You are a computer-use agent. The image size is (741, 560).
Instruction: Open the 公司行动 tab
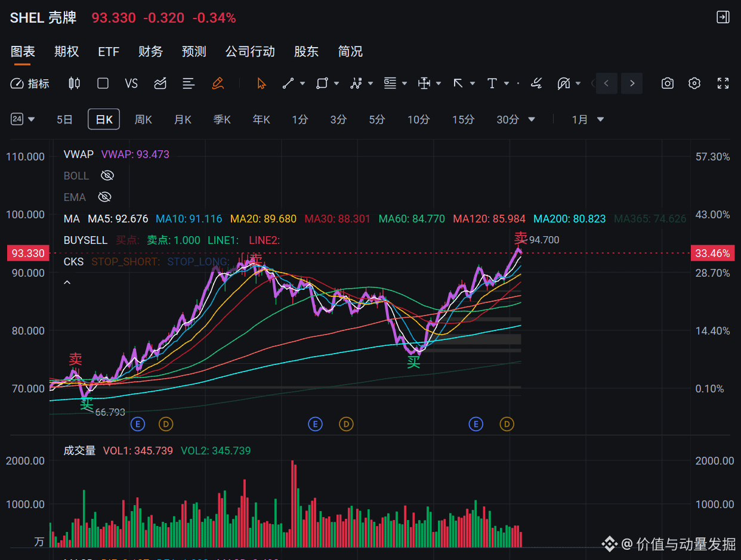[250, 51]
